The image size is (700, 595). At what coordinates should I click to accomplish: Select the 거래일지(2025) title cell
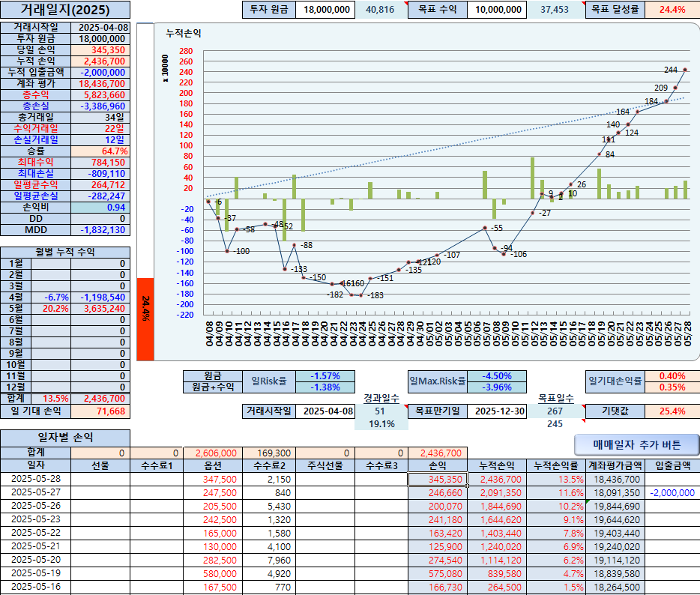[65, 10]
